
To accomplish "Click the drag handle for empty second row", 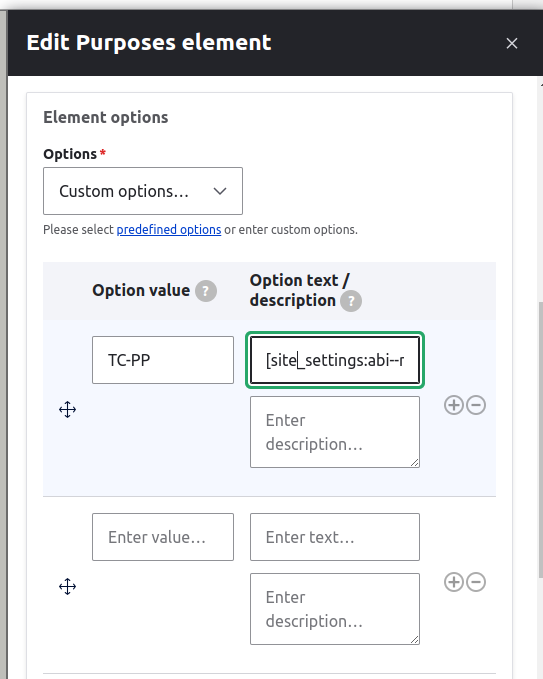I will coord(68,586).
